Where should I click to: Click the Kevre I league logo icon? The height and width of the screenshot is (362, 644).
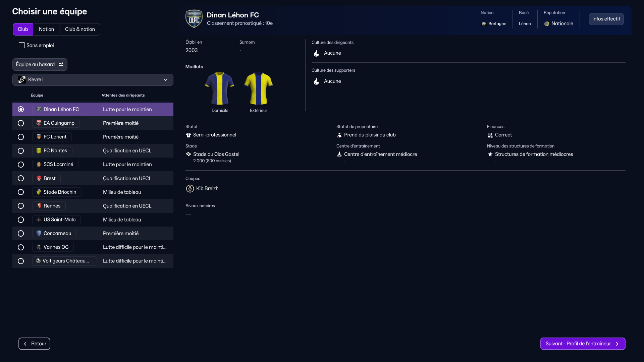[22, 79]
